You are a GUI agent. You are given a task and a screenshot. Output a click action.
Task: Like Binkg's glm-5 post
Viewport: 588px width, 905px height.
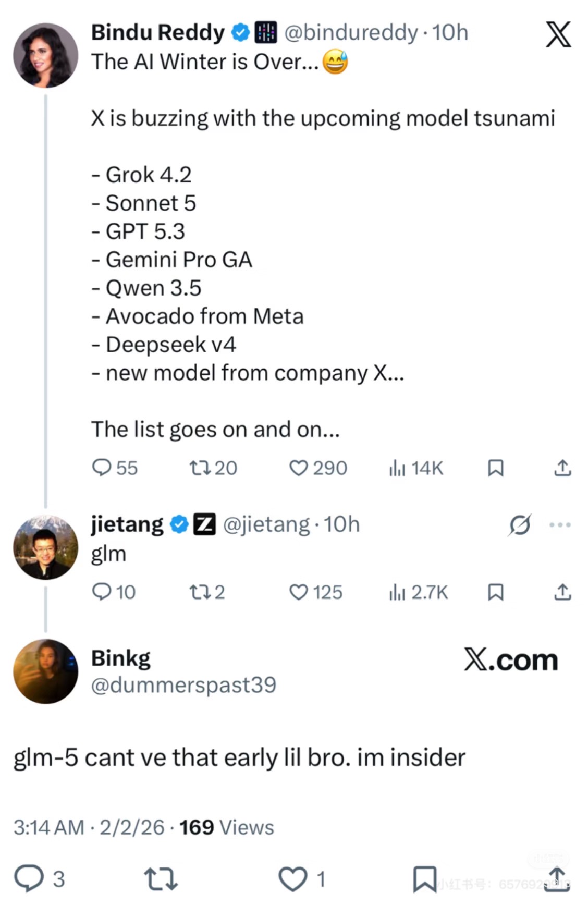[x=293, y=879]
